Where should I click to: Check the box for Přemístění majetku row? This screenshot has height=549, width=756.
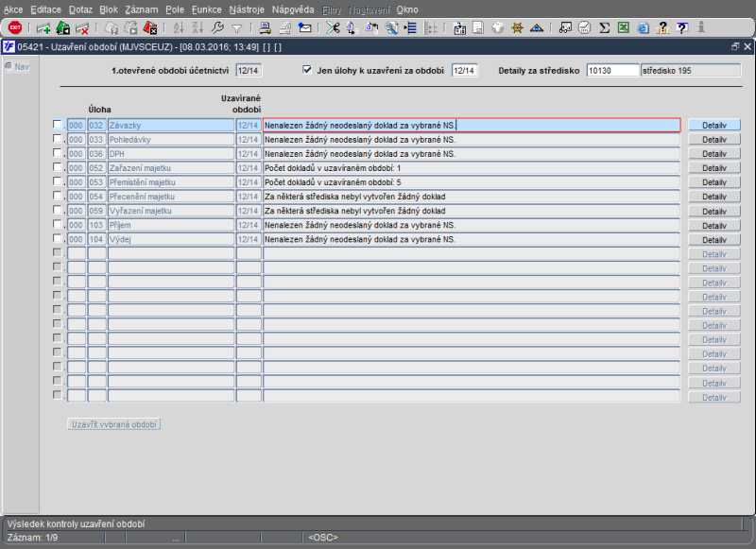coord(58,181)
